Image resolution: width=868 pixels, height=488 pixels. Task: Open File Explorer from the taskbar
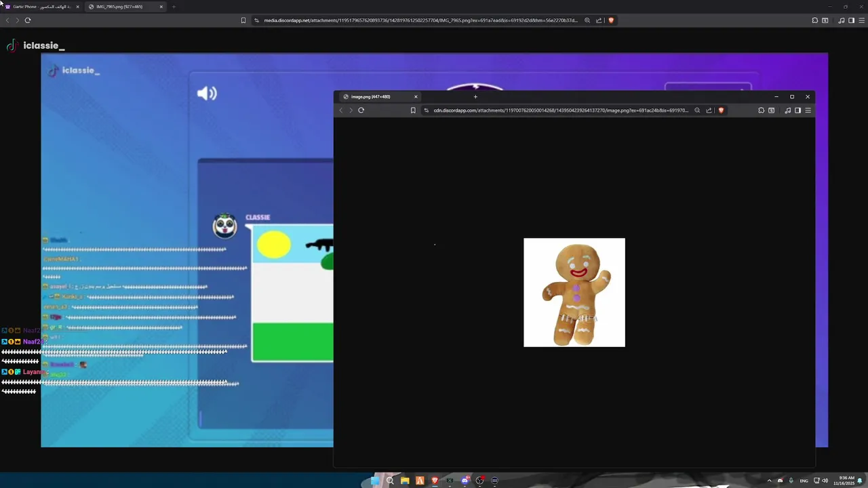[405, 481]
